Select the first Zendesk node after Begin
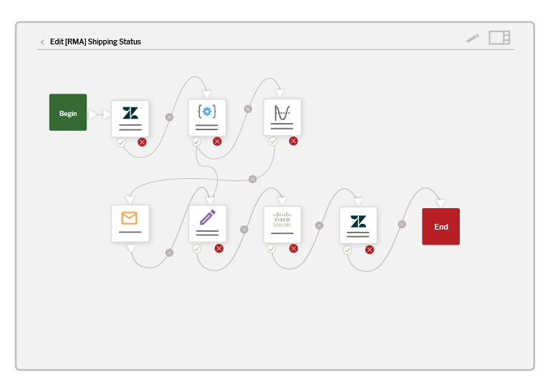 pyautogui.click(x=130, y=119)
